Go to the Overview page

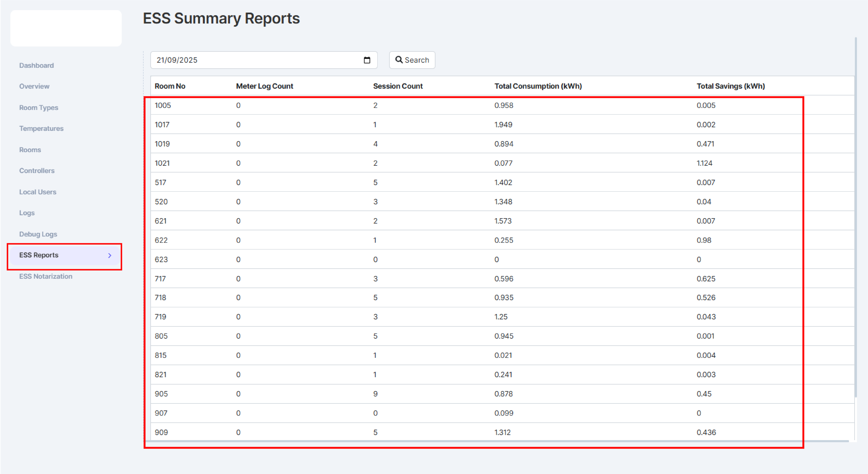point(34,86)
